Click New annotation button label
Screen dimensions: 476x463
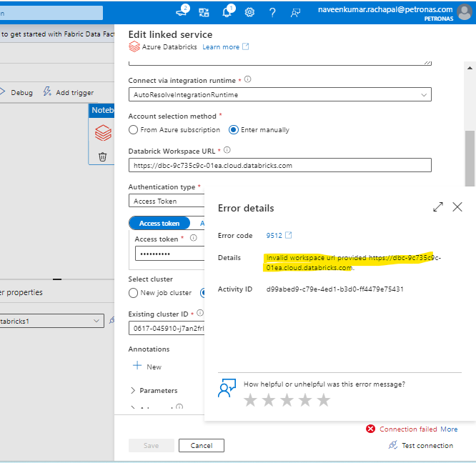[154, 367]
